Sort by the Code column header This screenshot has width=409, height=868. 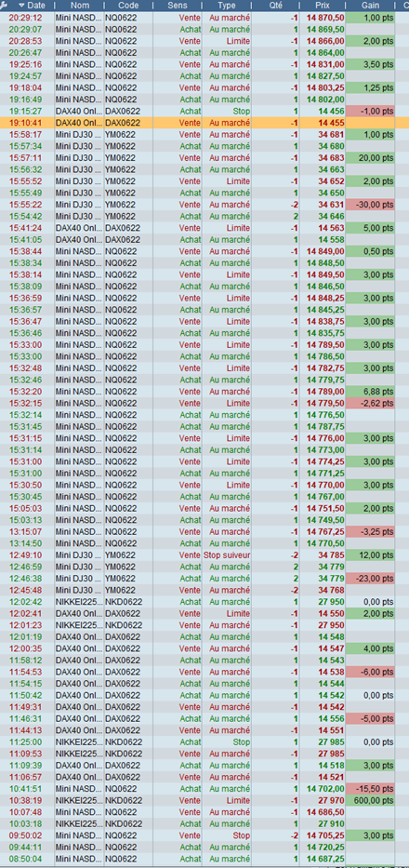point(128,5)
